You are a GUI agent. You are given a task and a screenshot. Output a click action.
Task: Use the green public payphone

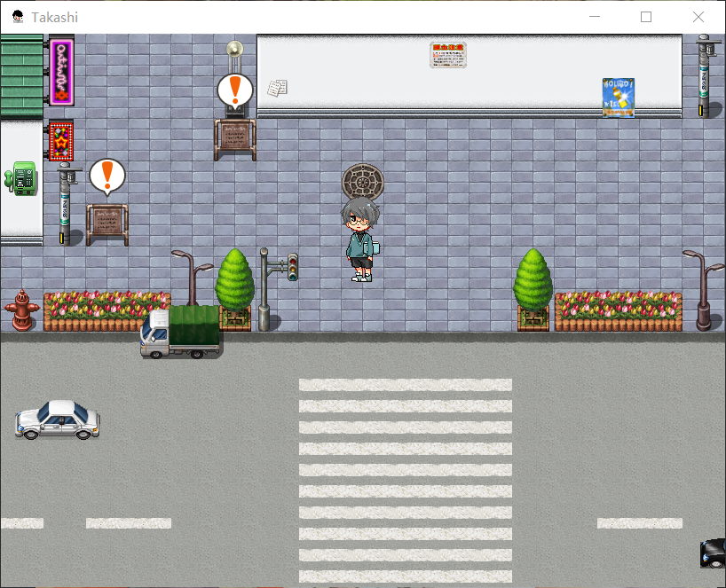point(20,178)
